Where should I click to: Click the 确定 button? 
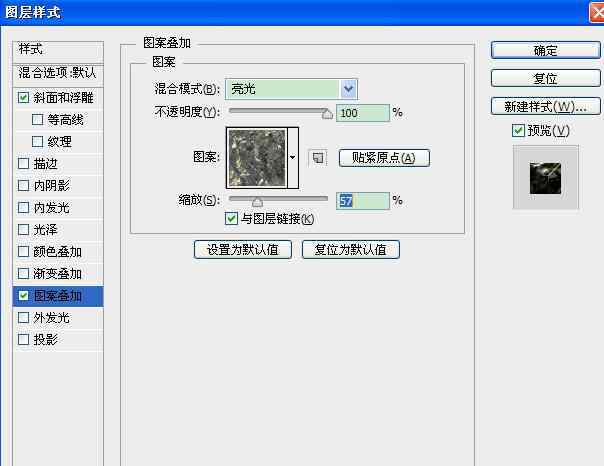click(x=545, y=50)
